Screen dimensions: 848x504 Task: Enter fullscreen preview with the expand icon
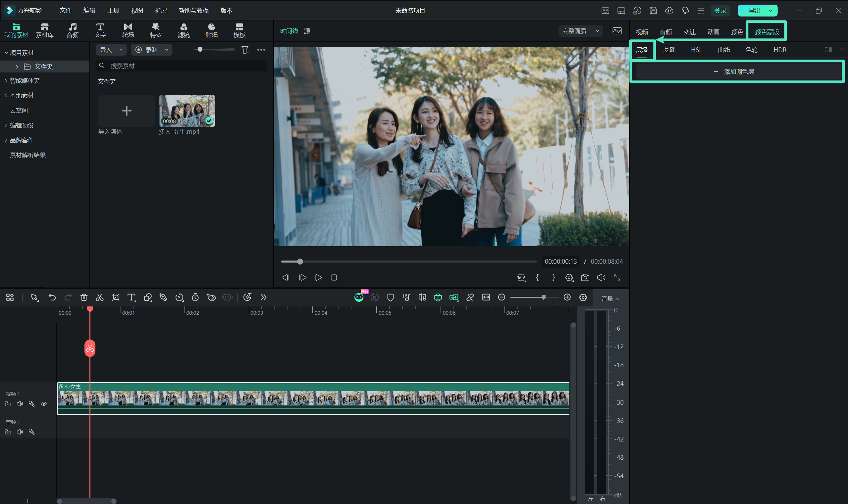pos(617,277)
